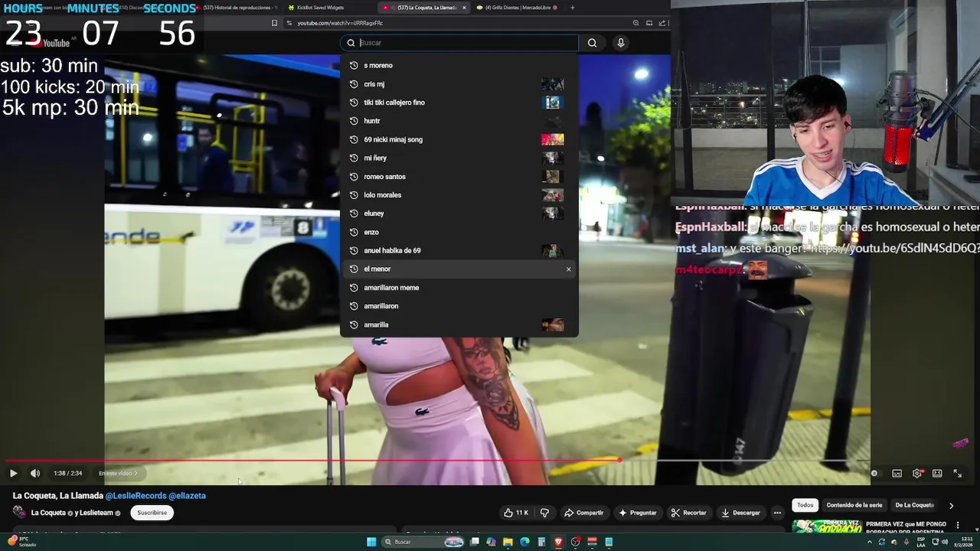
Task: Like the video showing 11 K
Action: click(516, 513)
